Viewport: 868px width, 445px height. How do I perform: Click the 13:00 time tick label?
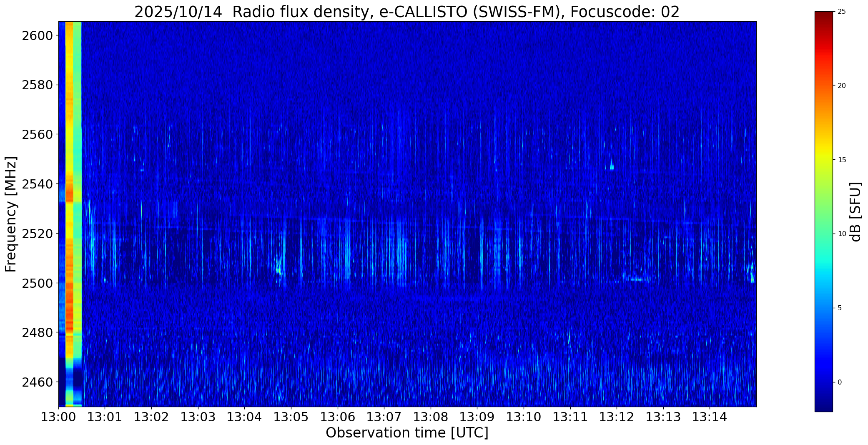(58, 417)
